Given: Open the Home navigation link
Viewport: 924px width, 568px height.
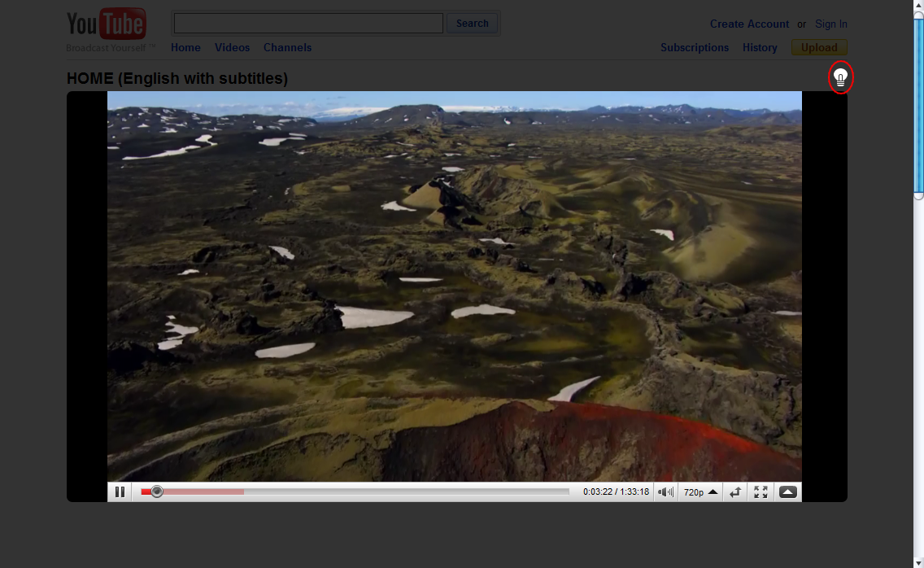Looking at the screenshot, I should (185, 48).
